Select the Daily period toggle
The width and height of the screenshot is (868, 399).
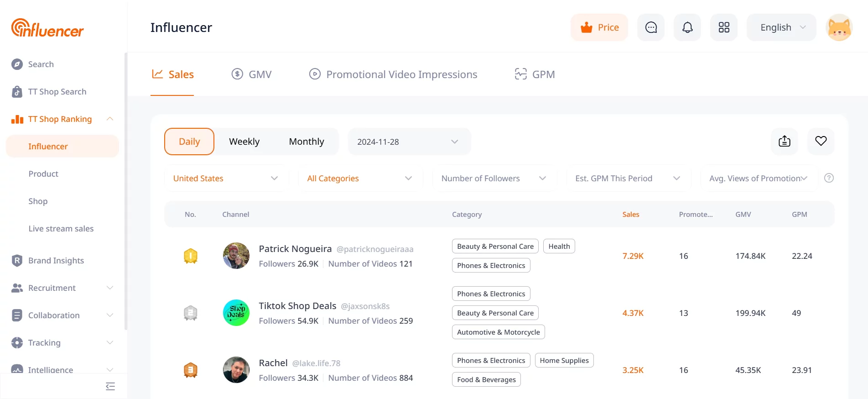[x=189, y=142]
